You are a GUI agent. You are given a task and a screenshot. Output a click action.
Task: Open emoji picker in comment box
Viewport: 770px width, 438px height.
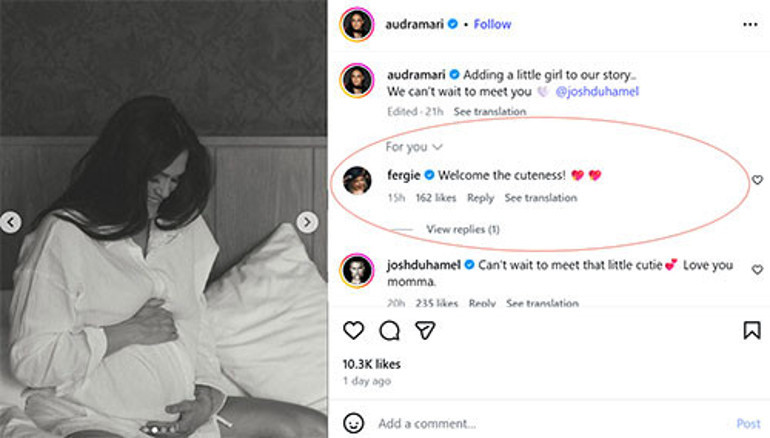tap(353, 423)
